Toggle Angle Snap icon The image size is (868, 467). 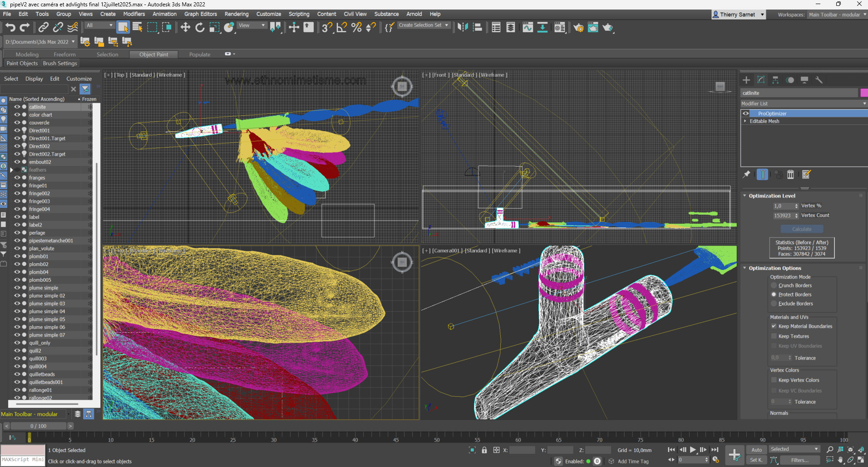341,28
